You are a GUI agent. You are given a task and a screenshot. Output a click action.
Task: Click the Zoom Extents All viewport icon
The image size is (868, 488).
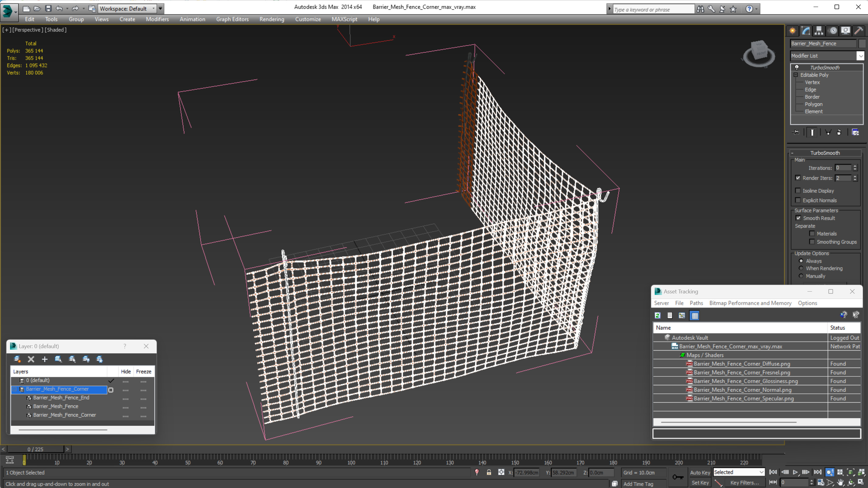coord(861,472)
